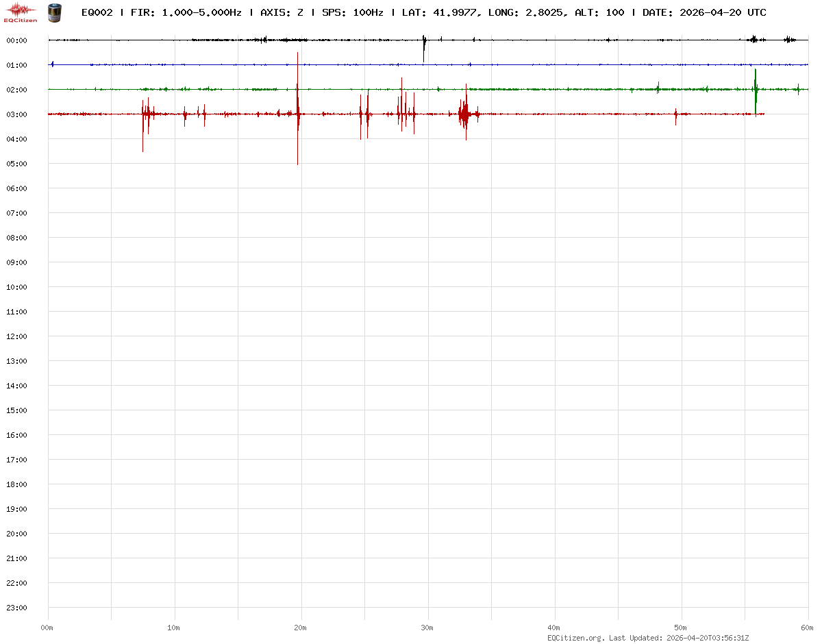This screenshot has width=822, height=644.
Task: Click the geophone sensor icon beside the logo
Action: tap(53, 12)
